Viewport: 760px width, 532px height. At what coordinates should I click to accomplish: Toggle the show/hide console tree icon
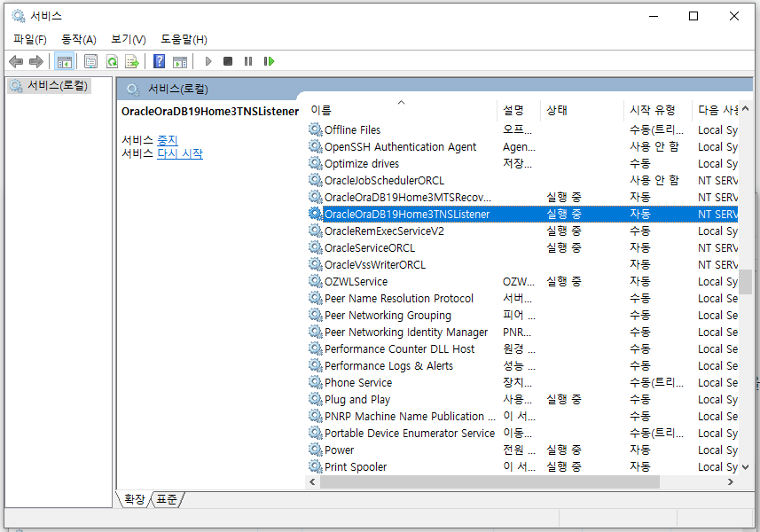pos(64,61)
